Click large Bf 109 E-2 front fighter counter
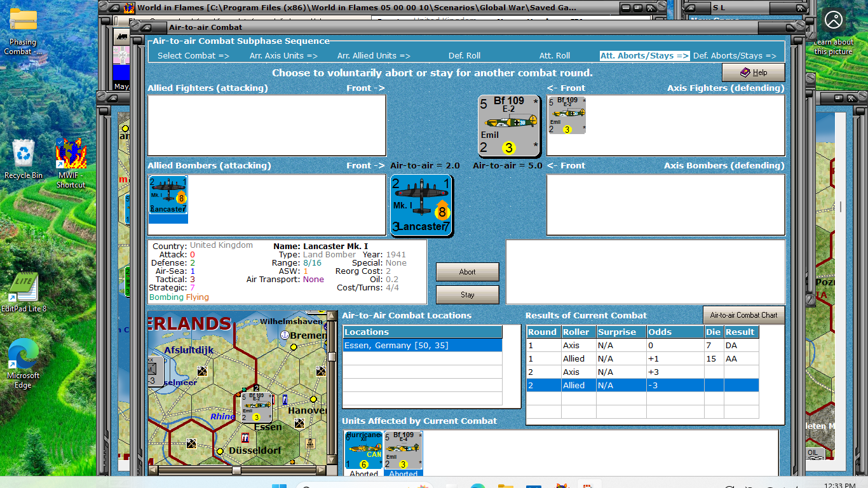 point(509,126)
